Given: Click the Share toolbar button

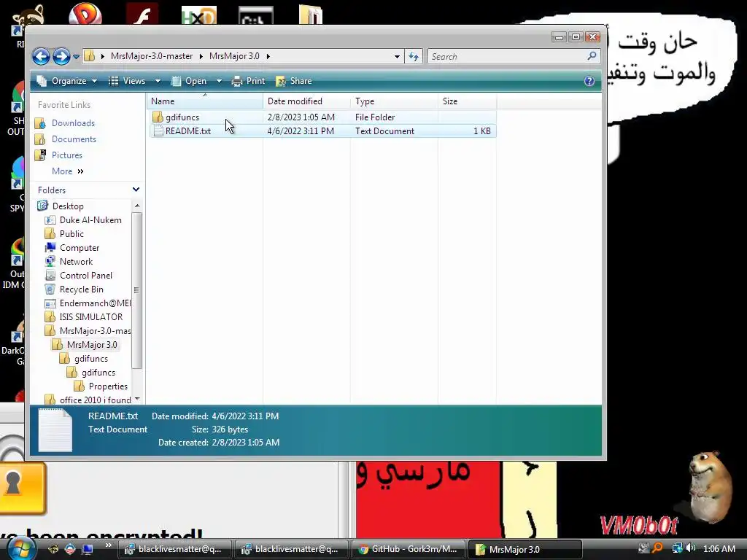Looking at the screenshot, I should (294, 81).
